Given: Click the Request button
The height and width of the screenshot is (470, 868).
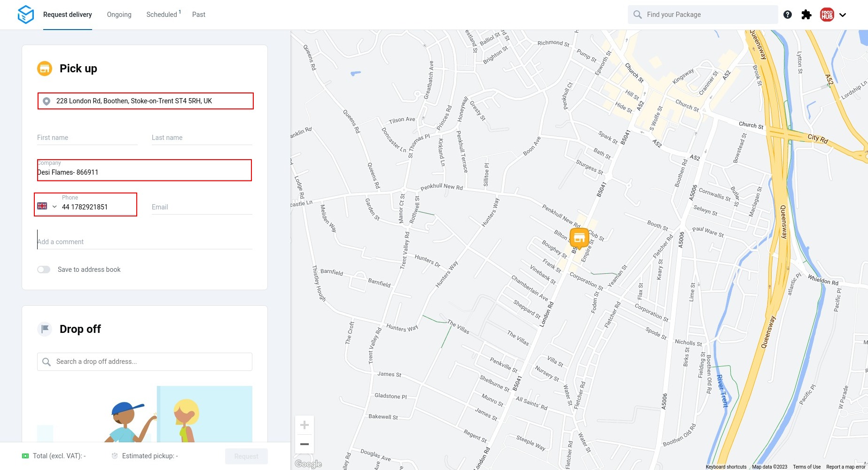Looking at the screenshot, I should [246, 456].
